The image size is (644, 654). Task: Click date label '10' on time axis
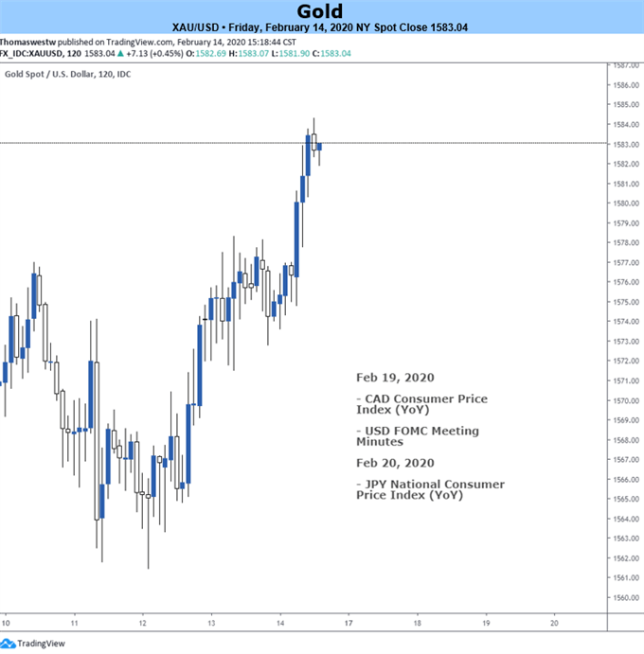(6, 623)
